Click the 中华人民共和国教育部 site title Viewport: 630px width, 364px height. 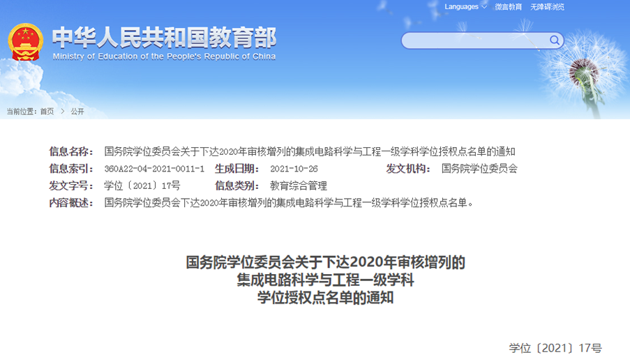[x=165, y=38]
